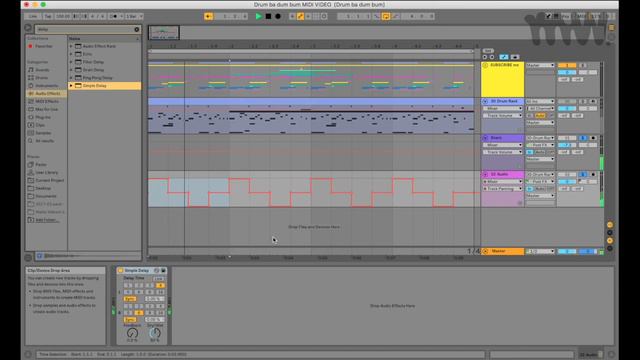640x360 pixels.
Task: Click the Set locator button
Action: (x=488, y=51)
